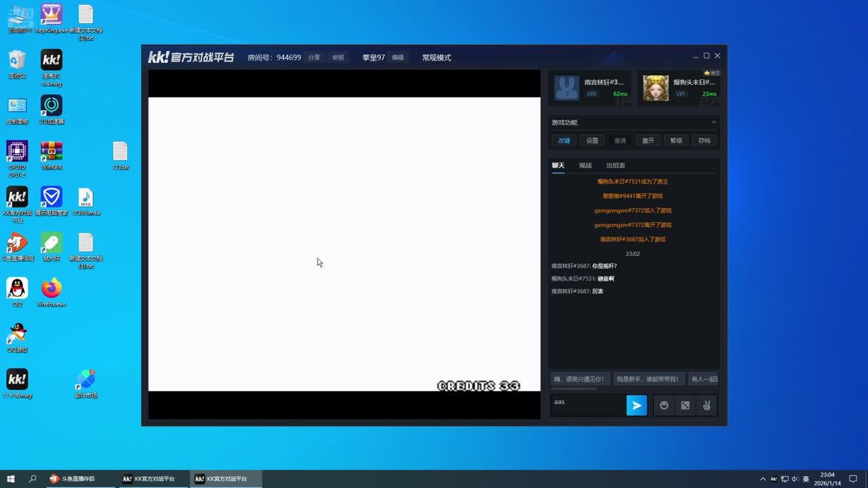Click the blue send message arrow button

pyautogui.click(x=636, y=405)
